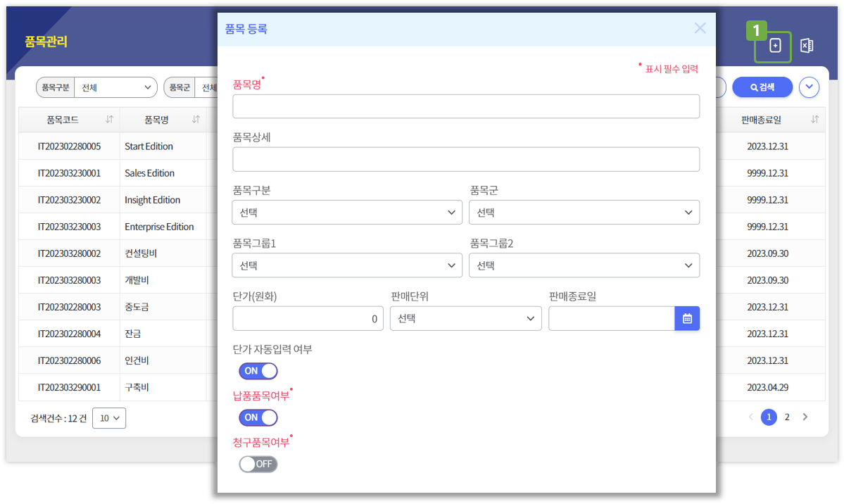Turn on 청구품목여부 switch
The width and height of the screenshot is (844, 504).
pyautogui.click(x=258, y=464)
